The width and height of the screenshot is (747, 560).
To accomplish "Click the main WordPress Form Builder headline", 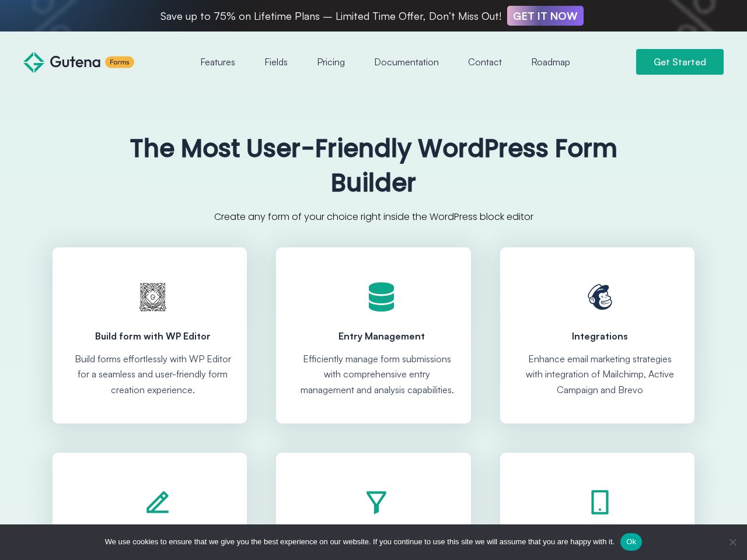I will (373, 165).
